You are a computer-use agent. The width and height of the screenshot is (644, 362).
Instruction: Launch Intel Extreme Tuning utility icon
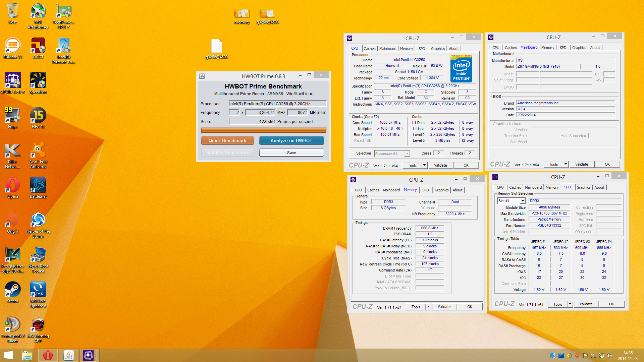pyautogui.click(x=63, y=51)
